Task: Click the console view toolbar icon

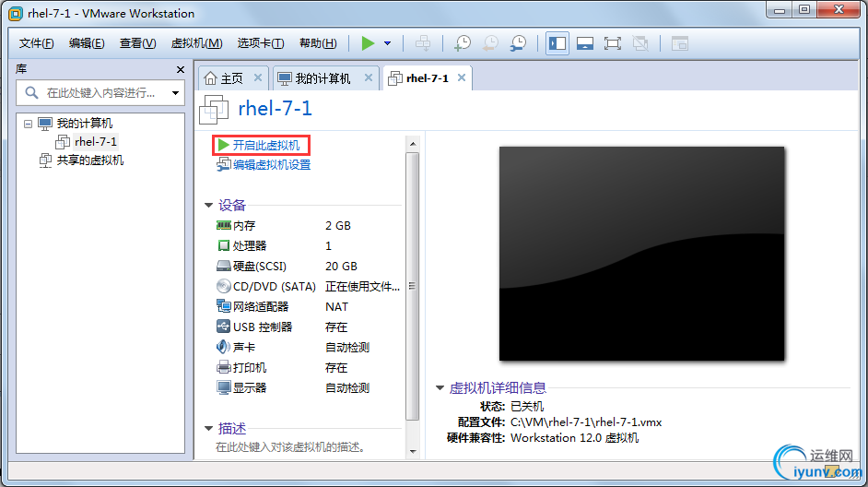Action: (679, 43)
